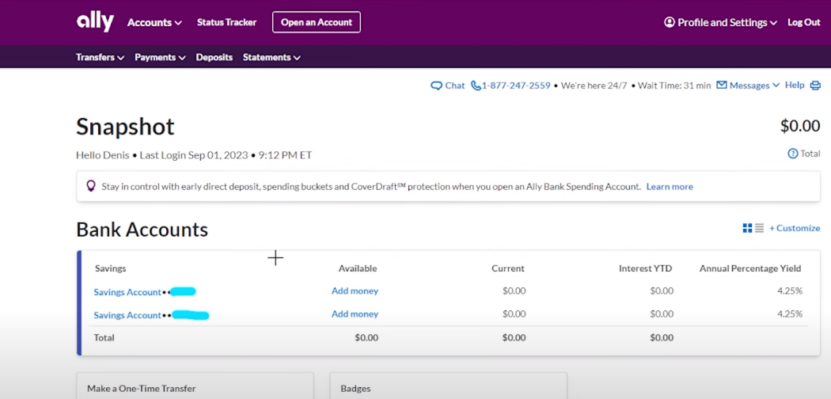831x399 pixels.
Task: Click 4.25% in second savings row
Action: [790, 314]
